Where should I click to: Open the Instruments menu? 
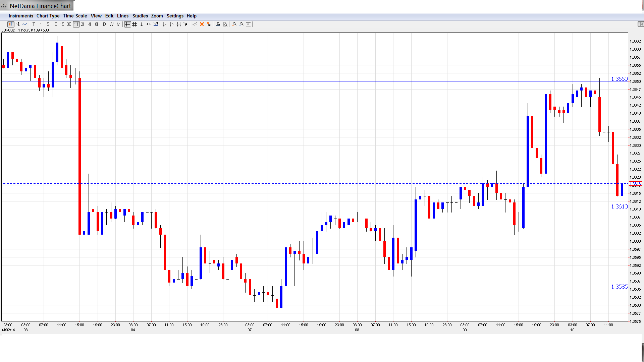(x=21, y=16)
